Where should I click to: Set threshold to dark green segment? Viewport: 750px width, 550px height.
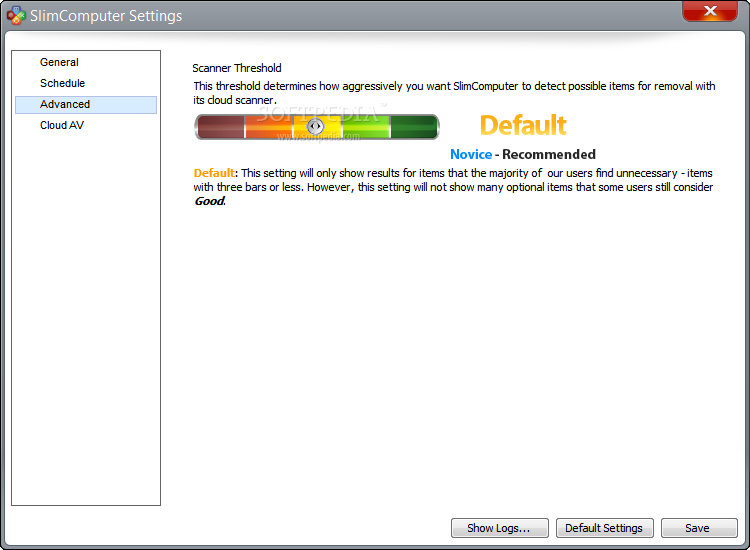coord(414,127)
